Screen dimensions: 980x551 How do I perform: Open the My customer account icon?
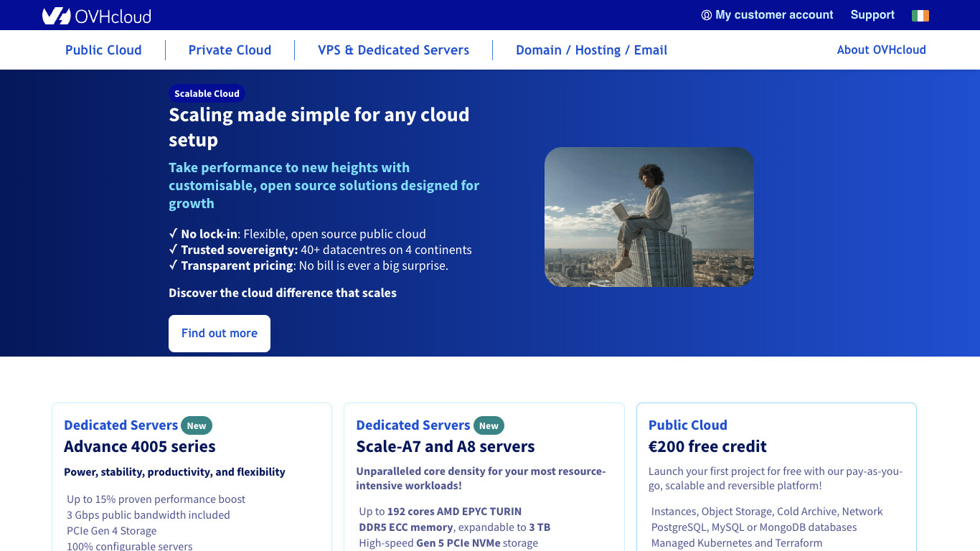click(x=706, y=14)
